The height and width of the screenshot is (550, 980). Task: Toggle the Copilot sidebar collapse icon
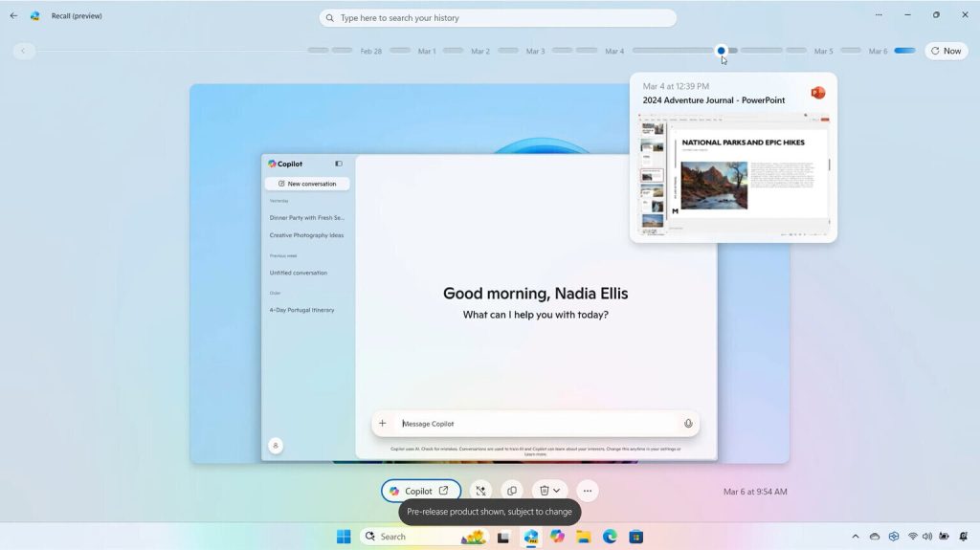tap(339, 164)
